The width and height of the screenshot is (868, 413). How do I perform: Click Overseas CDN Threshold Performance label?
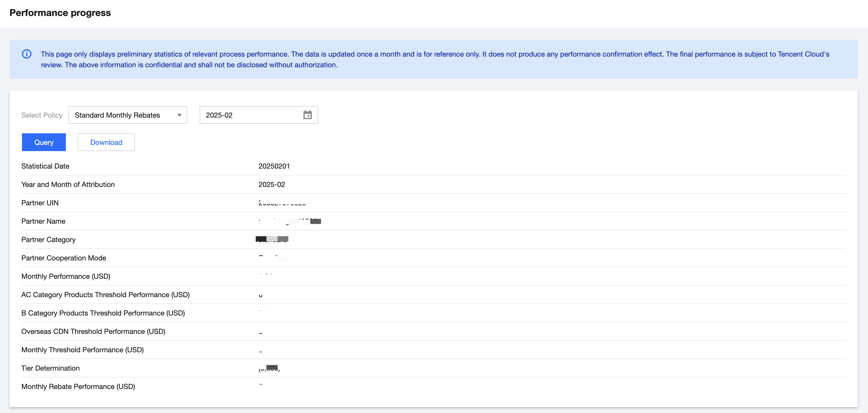(x=93, y=331)
